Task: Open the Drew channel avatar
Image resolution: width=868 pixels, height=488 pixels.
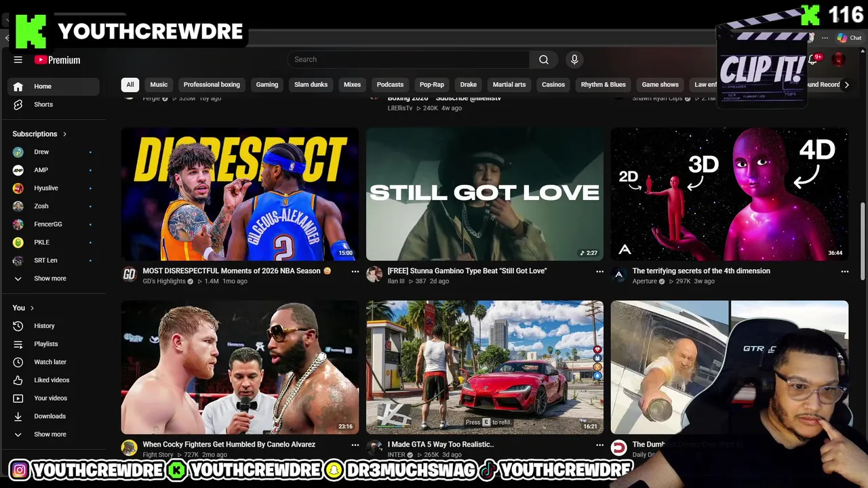Action: [18, 152]
